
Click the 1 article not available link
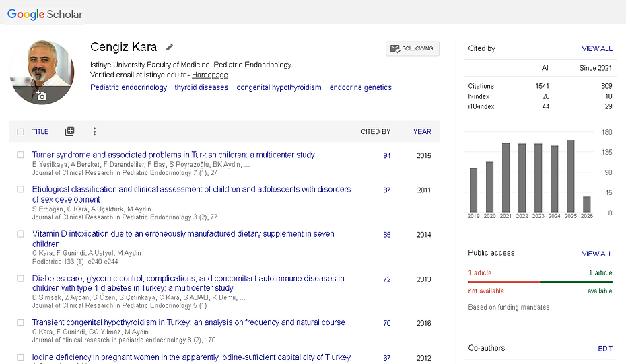point(479,272)
